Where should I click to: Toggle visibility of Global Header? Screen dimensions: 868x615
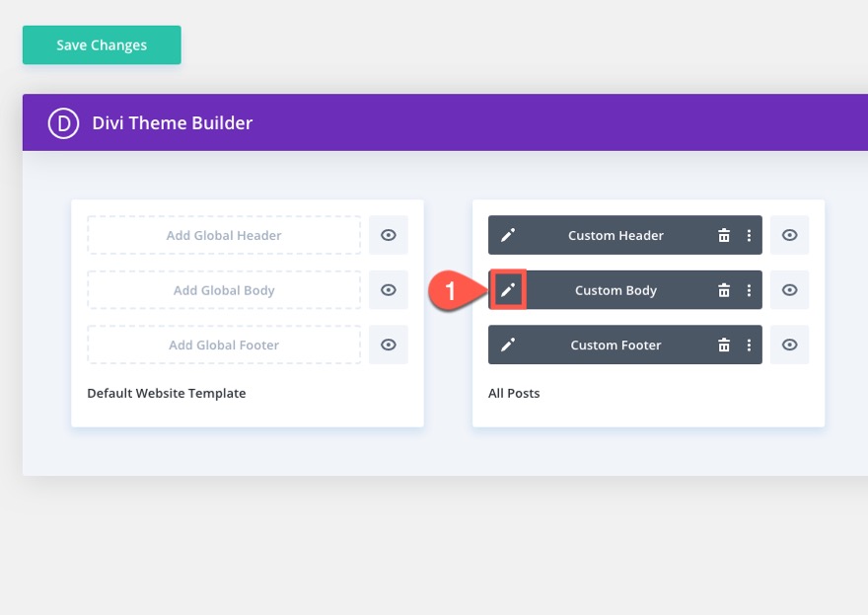click(x=389, y=235)
